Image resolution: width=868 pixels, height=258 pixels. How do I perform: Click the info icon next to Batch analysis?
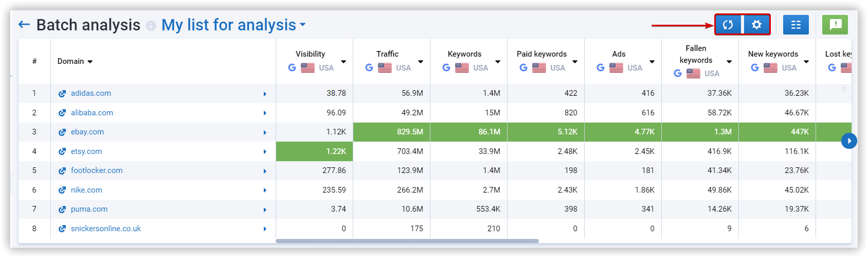click(151, 25)
